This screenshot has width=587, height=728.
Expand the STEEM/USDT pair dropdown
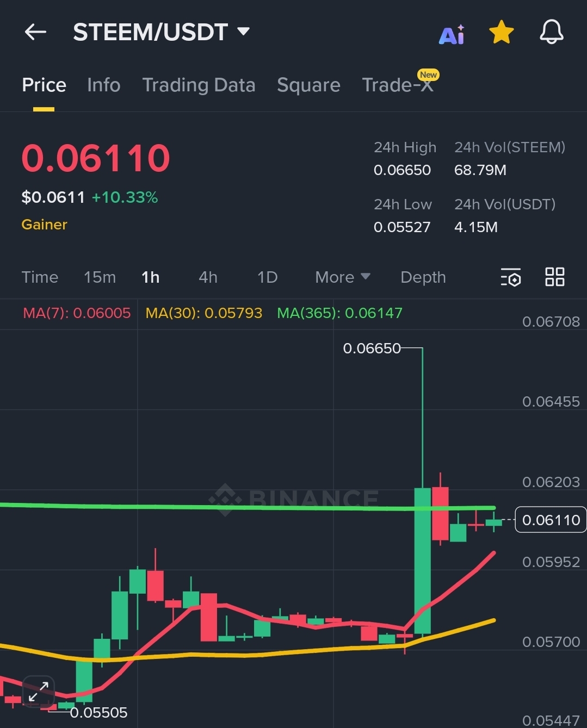[x=244, y=32]
